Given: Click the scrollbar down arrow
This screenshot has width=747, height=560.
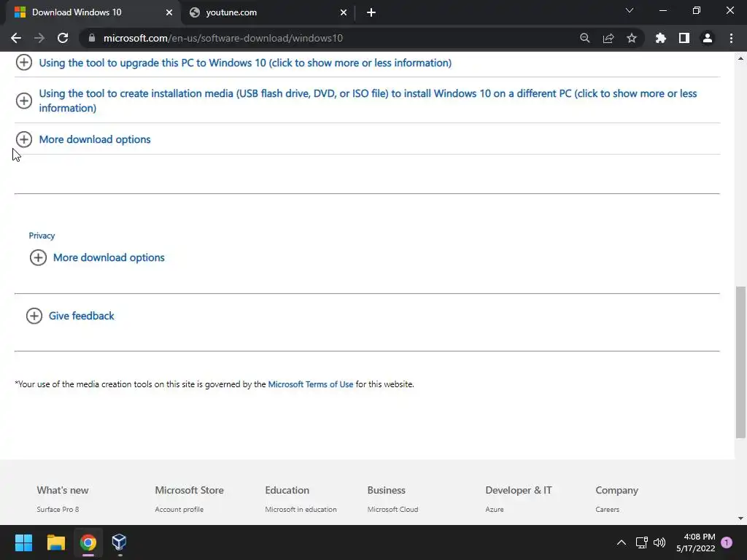Looking at the screenshot, I should [740, 518].
